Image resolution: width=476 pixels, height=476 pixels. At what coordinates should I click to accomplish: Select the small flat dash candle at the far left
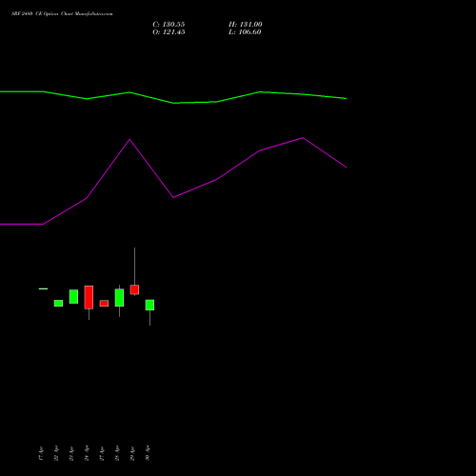click(x=43, y=288)
